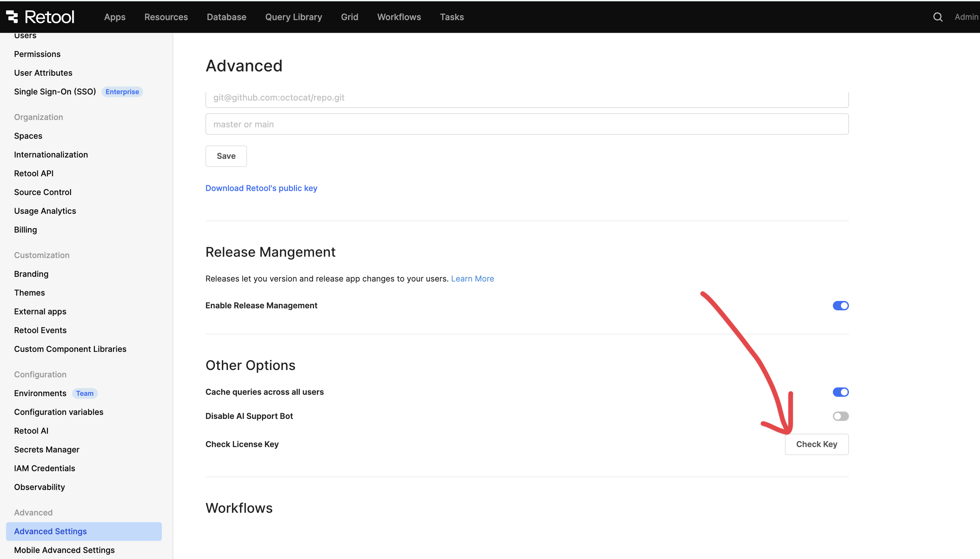Open the search magnifier icon

(x=937, y=17)
